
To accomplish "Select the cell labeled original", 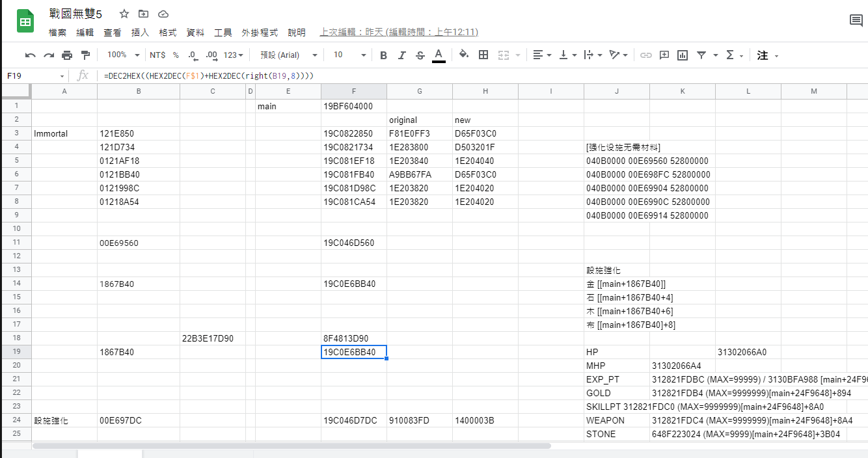I will click(x=420, y=120).
